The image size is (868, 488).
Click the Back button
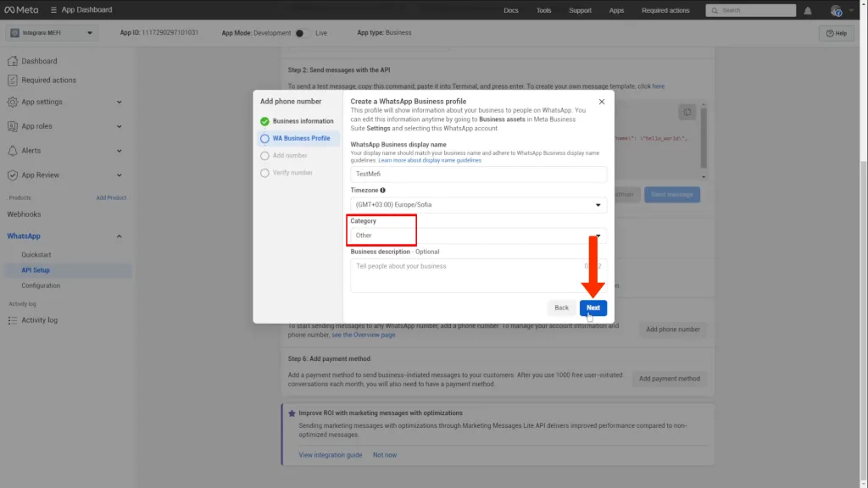[561, 308]
